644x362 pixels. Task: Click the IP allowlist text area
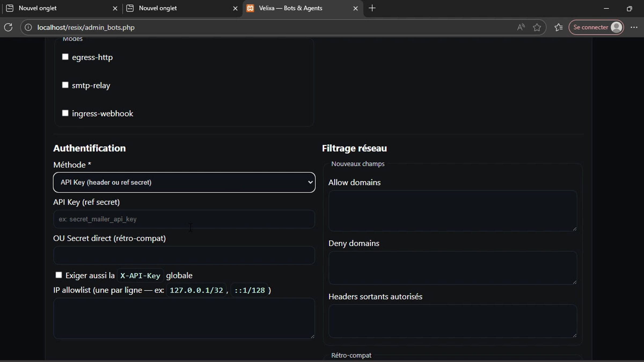click(x=184, y=318)
